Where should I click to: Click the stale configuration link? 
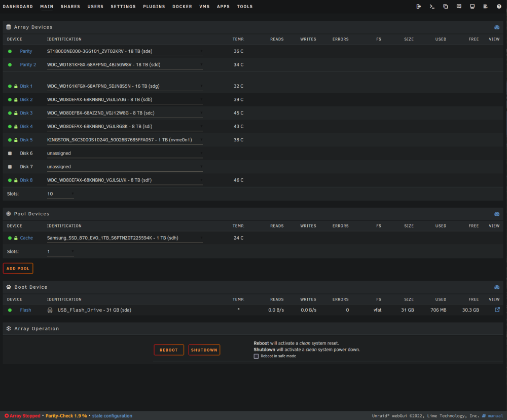[x=112, y=416]
